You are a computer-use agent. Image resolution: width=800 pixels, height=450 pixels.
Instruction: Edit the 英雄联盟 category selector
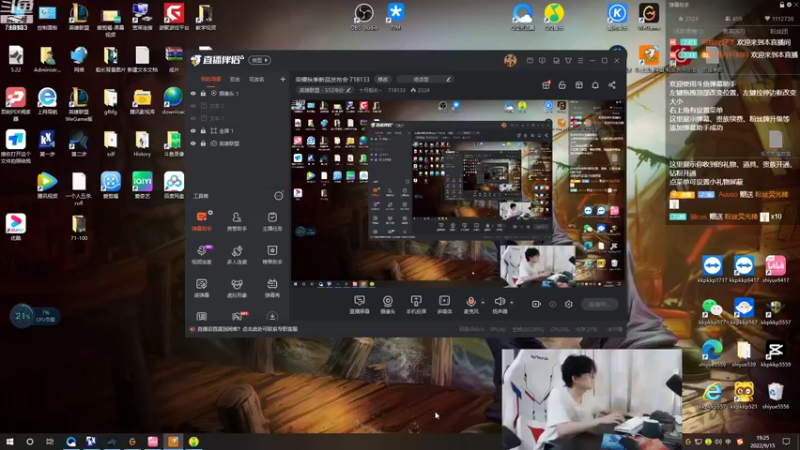pyautogui.click(x=324, y=90)
